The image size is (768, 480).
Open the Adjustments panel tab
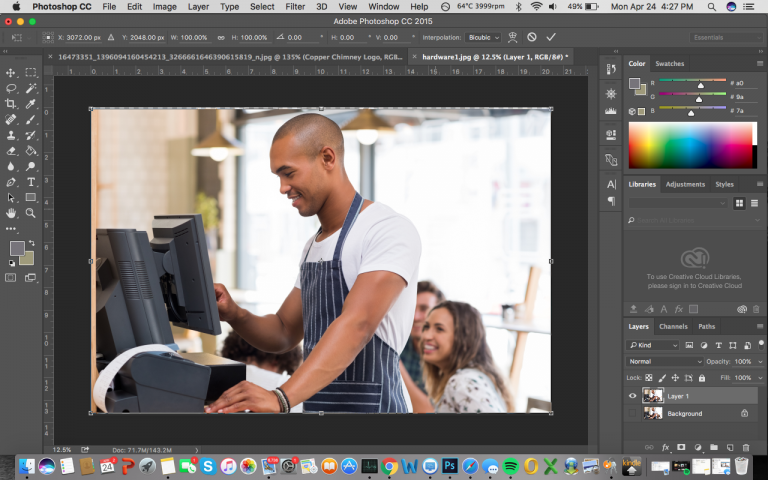[685, 184]
